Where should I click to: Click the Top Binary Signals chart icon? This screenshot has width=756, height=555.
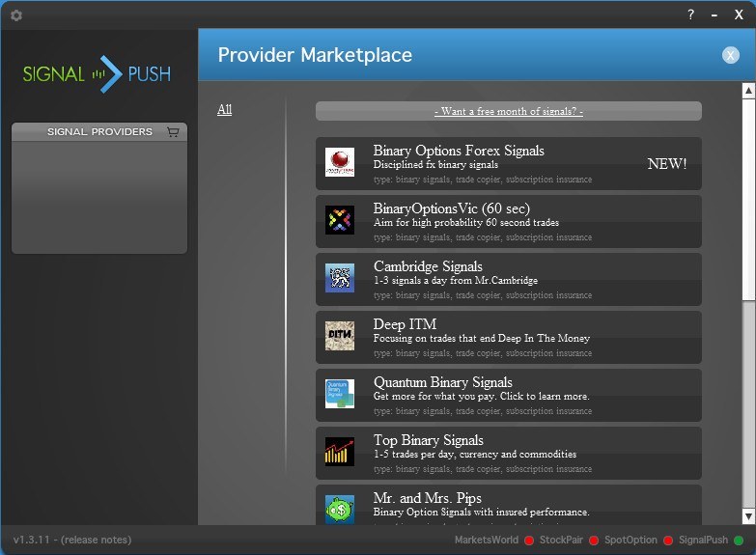[340, 452]
